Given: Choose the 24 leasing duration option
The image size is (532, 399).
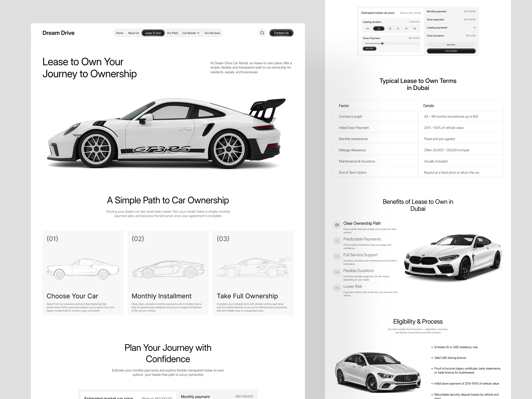Looking at the screenshot, I should (406, 29).
